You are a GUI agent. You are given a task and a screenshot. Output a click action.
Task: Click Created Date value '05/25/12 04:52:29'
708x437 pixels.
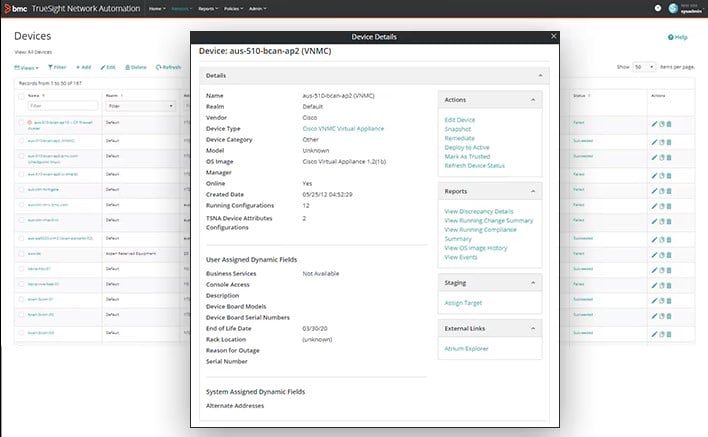327,195
